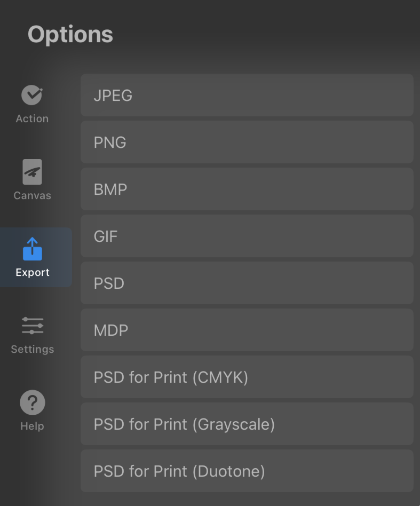Choose the PNG export format
This screenshot has width=420, height=506.
pos(247,142)
